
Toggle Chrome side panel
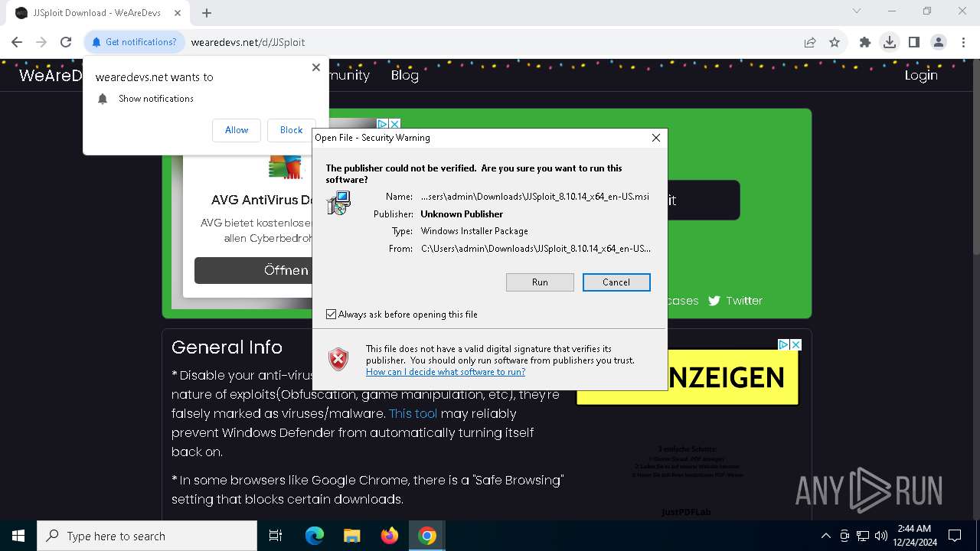click(914, 42)
